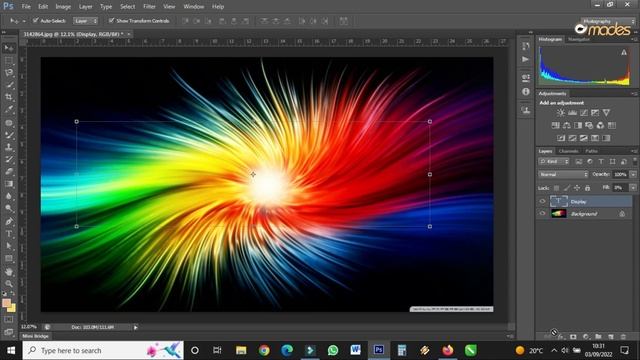Open the Filter menu
This screenshot has width=640, height=360.
tap(149, 7)
